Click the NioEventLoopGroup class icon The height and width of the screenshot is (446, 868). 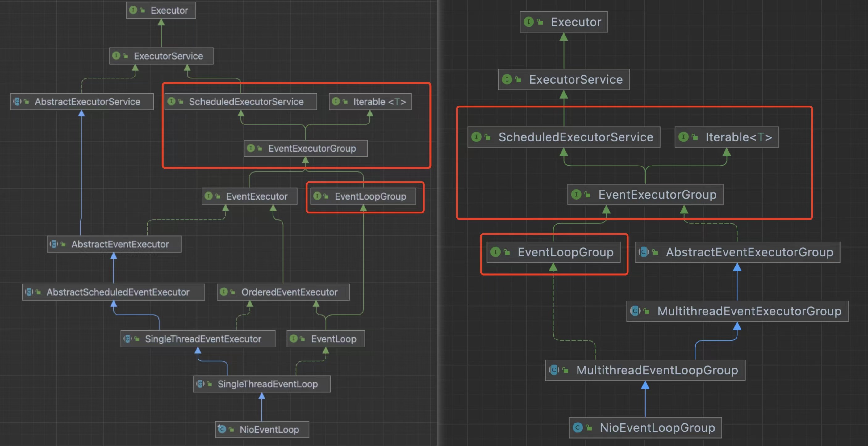[578, 427]
